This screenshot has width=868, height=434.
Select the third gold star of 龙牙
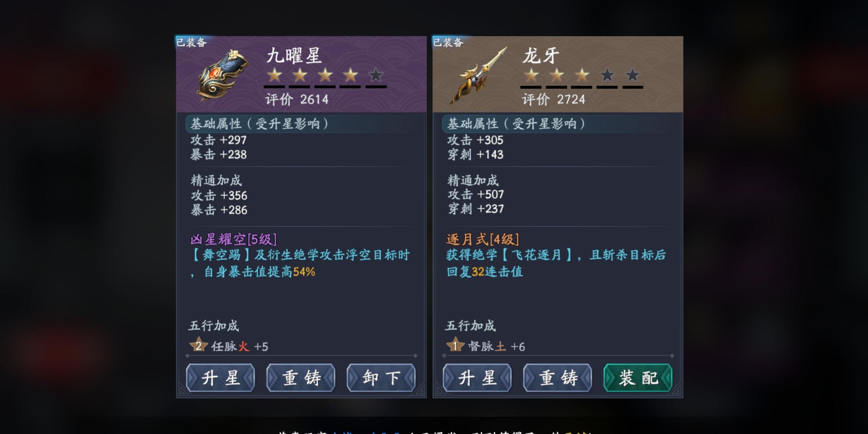[x=582, y=75]
